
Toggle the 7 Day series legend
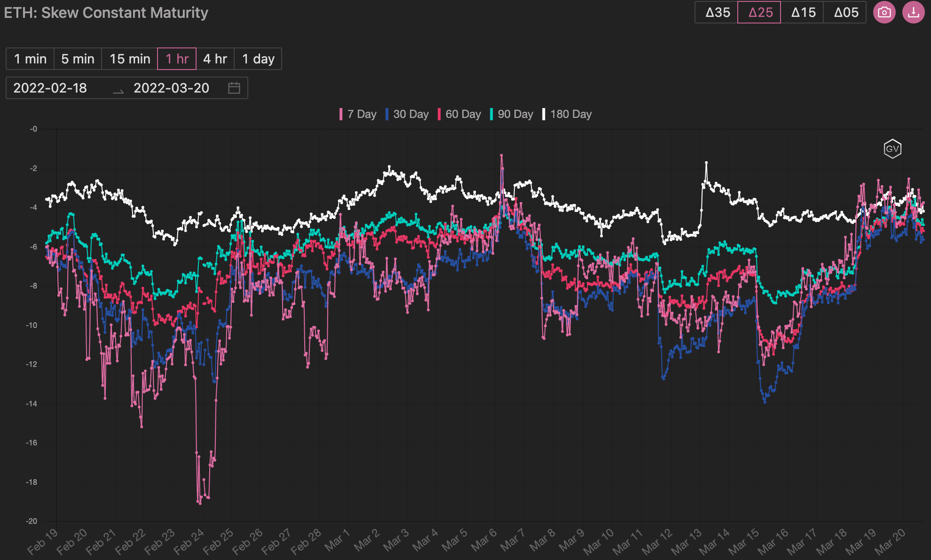[x=358, y=114]
